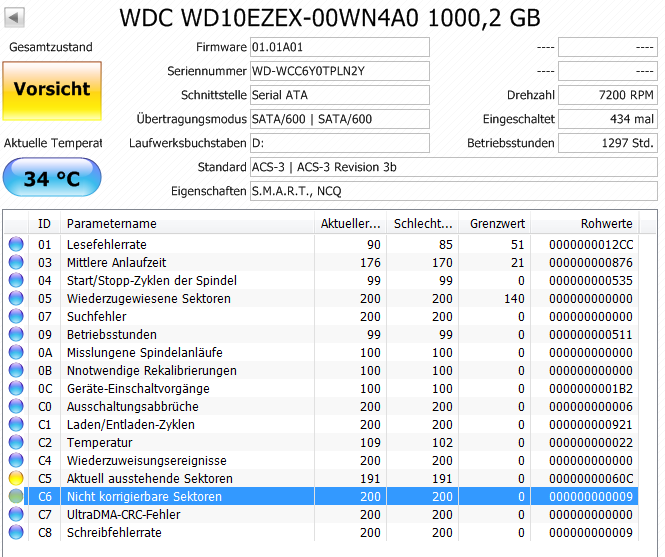Click the Schlecht... column header
This screenshot has height=557, width=665.
coord(422,224)
